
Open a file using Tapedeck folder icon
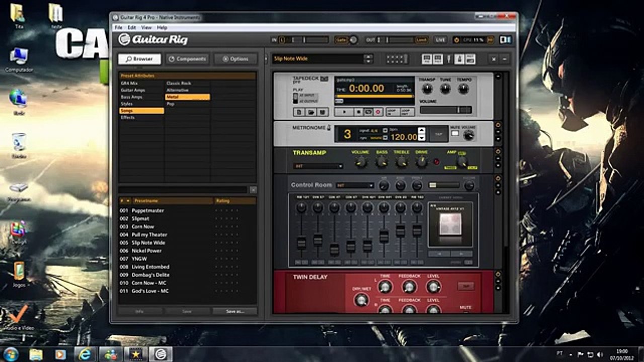311,112
